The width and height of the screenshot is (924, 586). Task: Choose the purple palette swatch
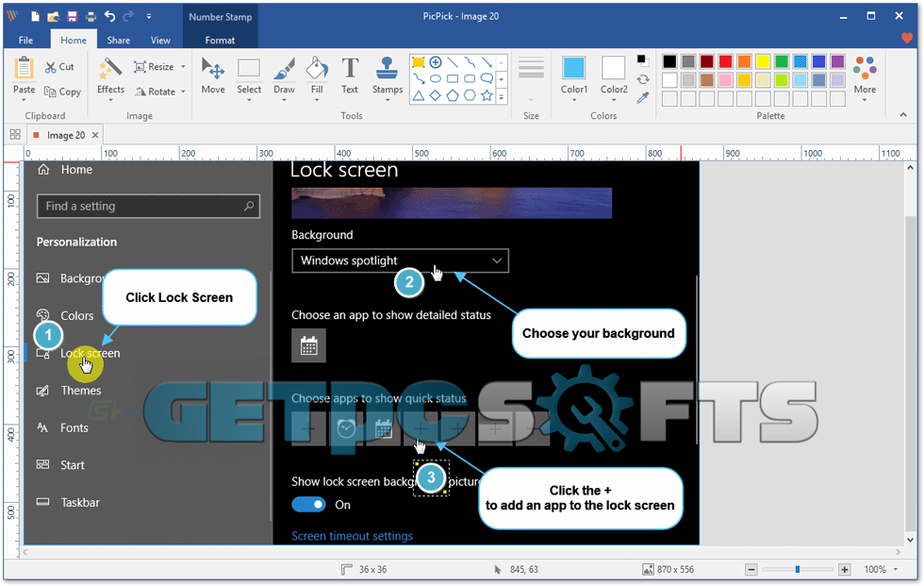(837, 61)
